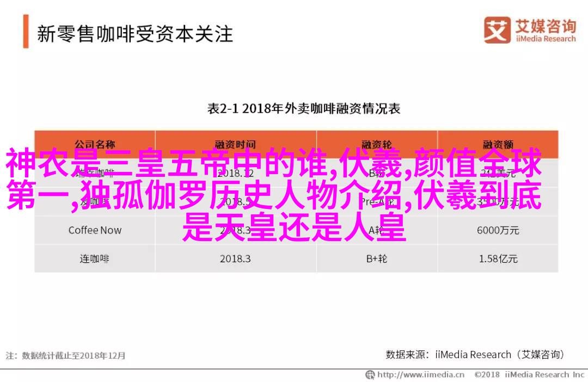This screenshot has height=382, width=588.
Task: Click the 融资额 column header
Action: (498, 144)
